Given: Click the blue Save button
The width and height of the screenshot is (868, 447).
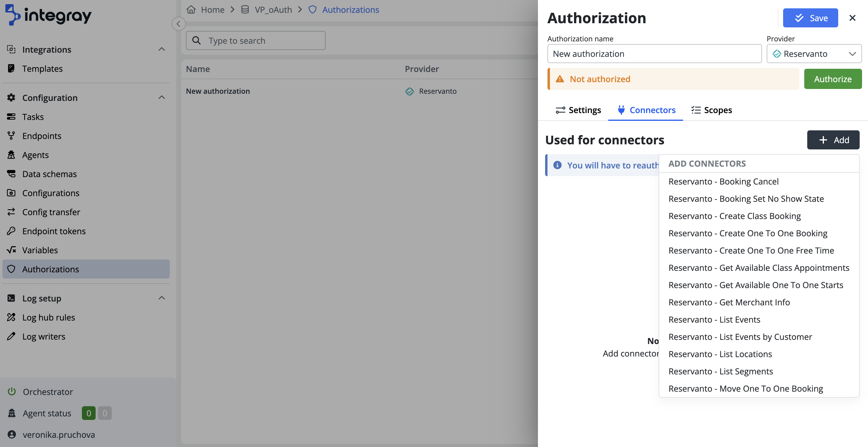Looking at the screenshot, I should [x=810, y=18].
